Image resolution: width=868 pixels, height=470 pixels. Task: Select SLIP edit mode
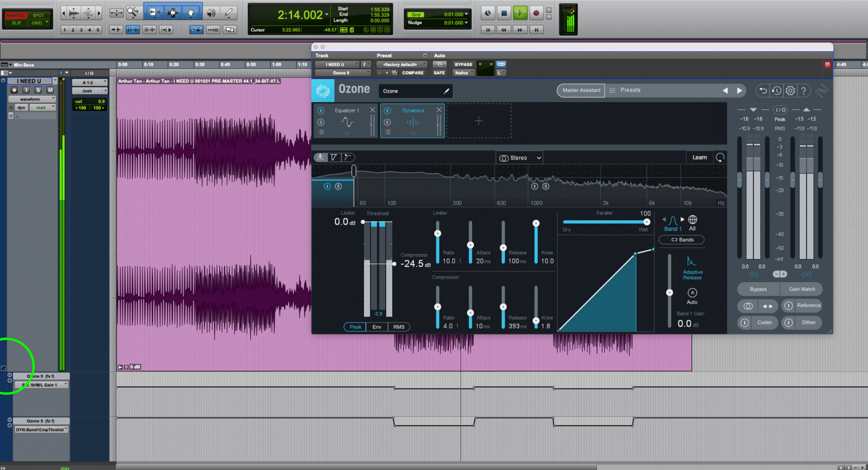[16, 23]
